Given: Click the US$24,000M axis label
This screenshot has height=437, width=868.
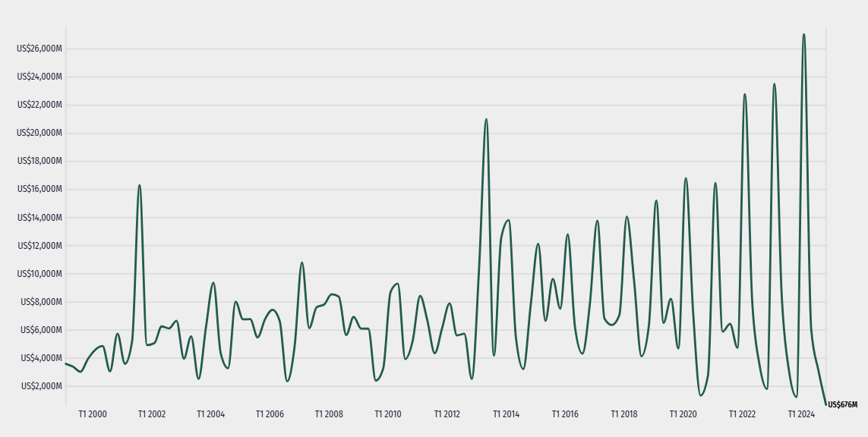Looking at the screenshot, I should (39, 77).
